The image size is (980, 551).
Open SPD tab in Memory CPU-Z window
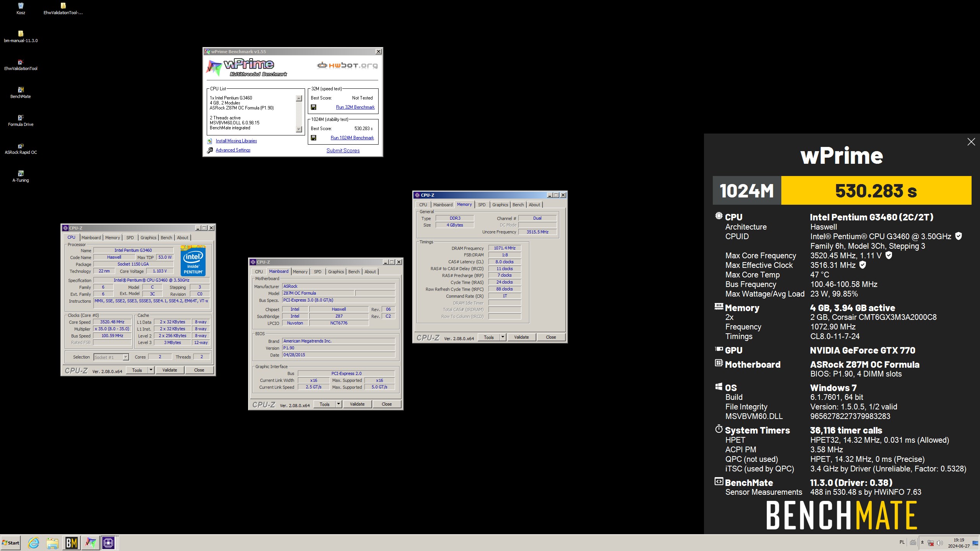(x=482, y=205)
